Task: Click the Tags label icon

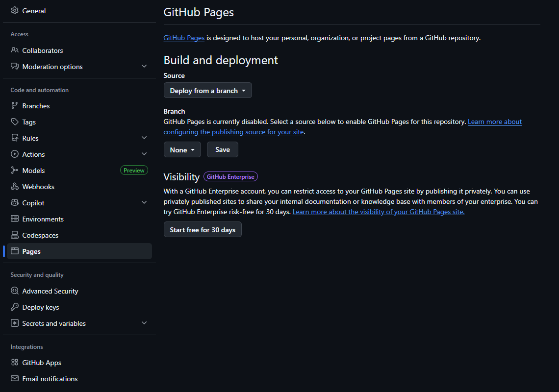Action: [15, 122]
